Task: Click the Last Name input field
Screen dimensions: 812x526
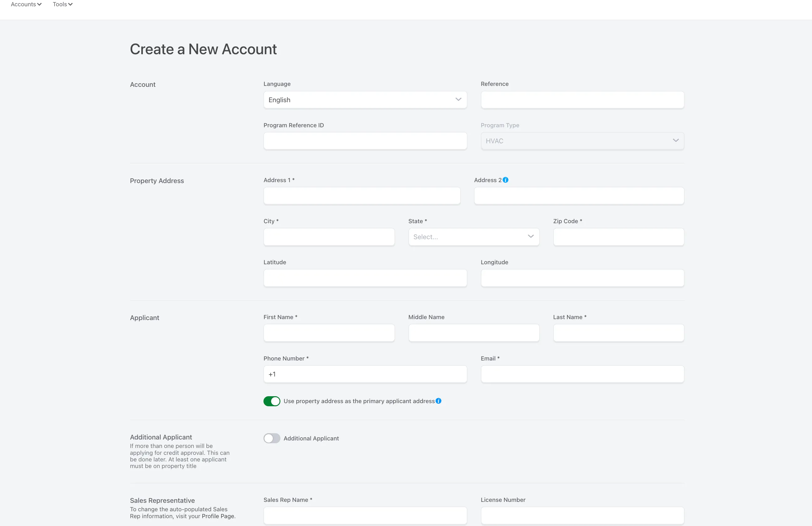Action: tap(618, 333)
